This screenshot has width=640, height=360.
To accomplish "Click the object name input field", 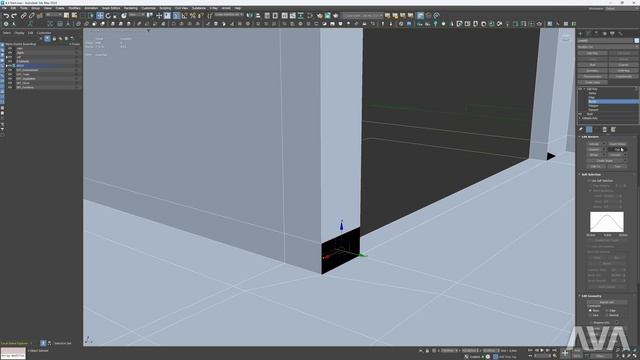I will coord(605,40).
